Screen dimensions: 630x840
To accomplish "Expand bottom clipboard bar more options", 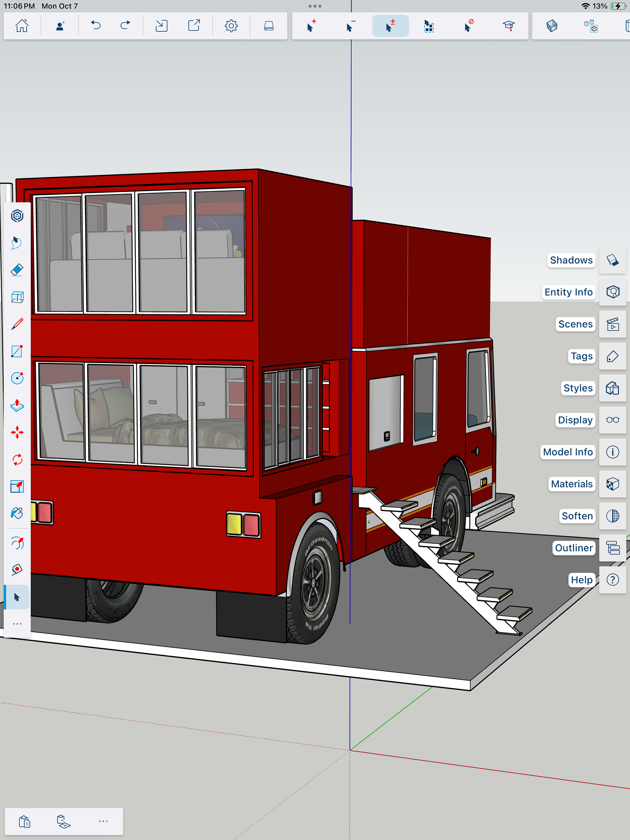I will [x=103, y=821].
